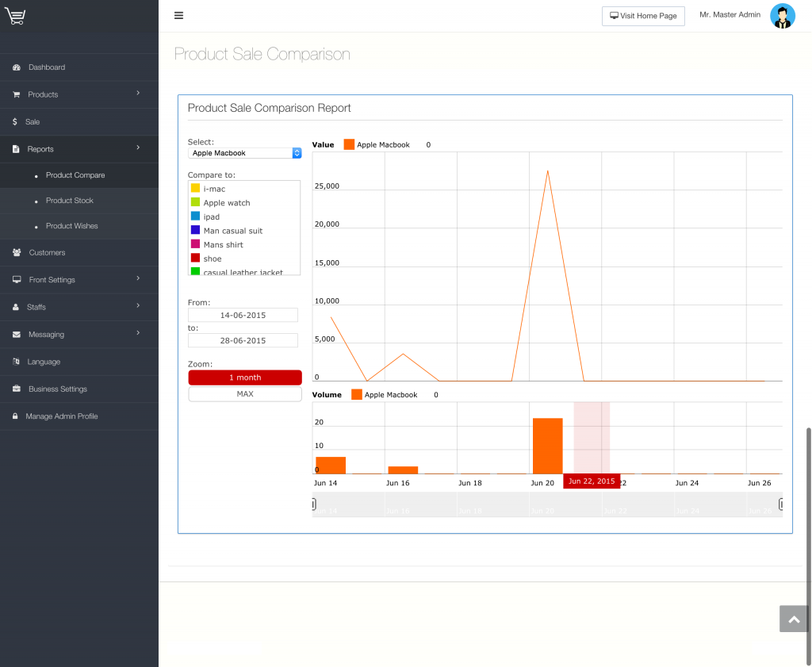Click the Reports document icon

coord(16,149)
